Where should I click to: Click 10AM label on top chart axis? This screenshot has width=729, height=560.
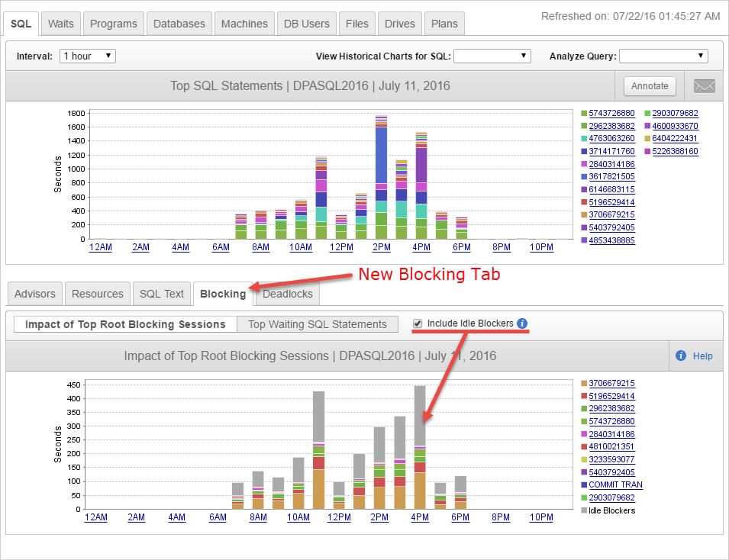(x=301, y=247)
